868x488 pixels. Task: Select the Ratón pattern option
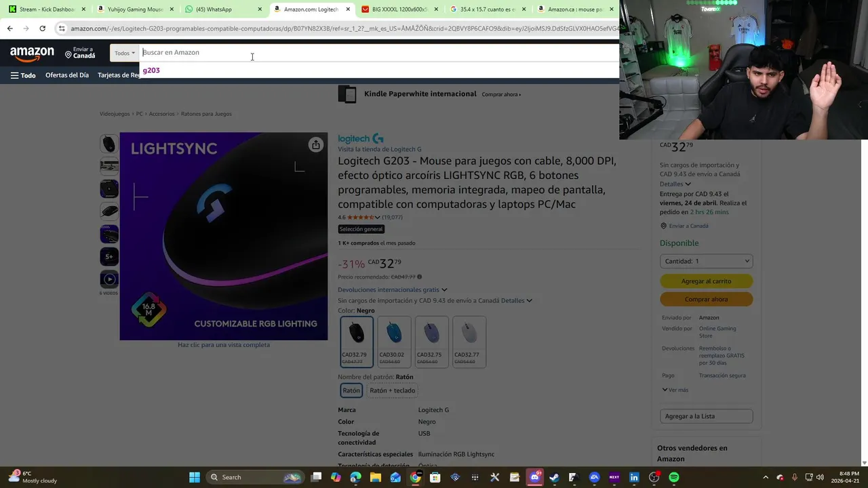click(351, 390)
